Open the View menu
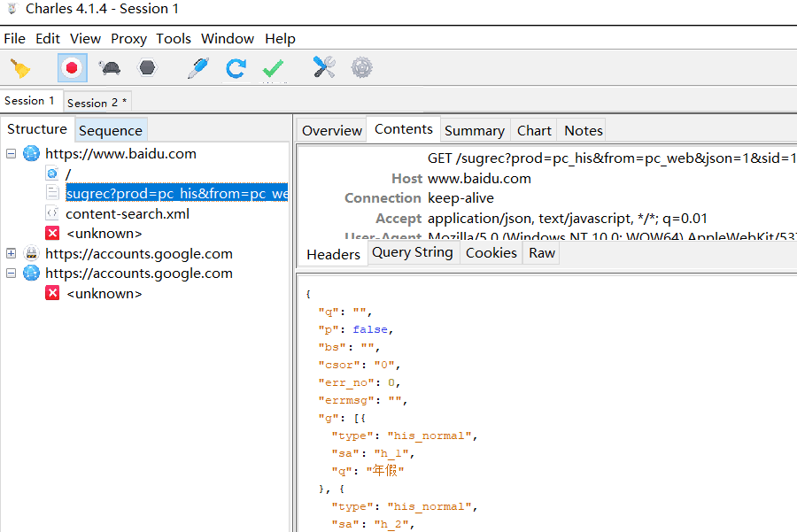 85,39
